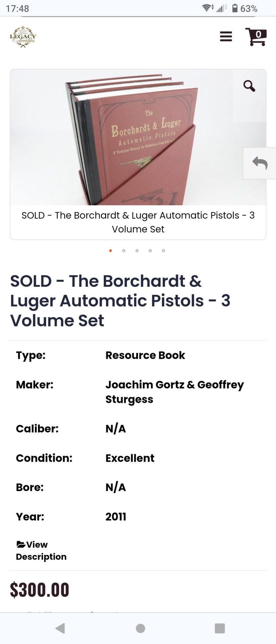Tap the $300.00 price

[40, 590]
